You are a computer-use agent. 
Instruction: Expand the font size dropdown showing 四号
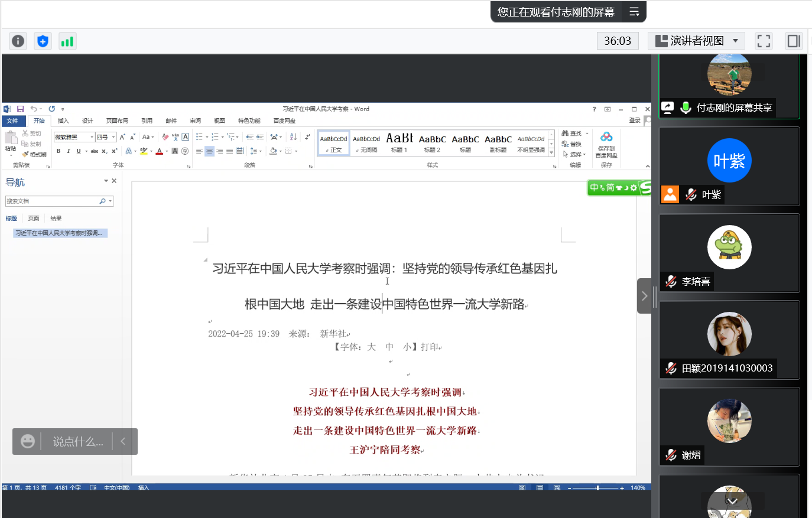pos(113,137)
